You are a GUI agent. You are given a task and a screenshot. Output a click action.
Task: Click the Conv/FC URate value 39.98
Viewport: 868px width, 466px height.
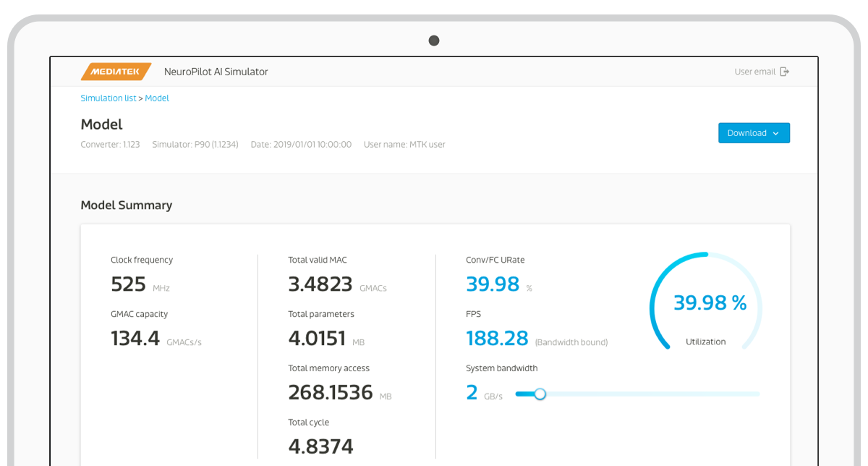(493, 284)
